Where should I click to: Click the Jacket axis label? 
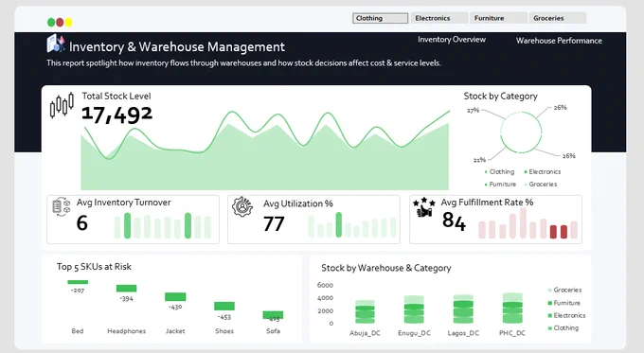click(x=175, y=331)
